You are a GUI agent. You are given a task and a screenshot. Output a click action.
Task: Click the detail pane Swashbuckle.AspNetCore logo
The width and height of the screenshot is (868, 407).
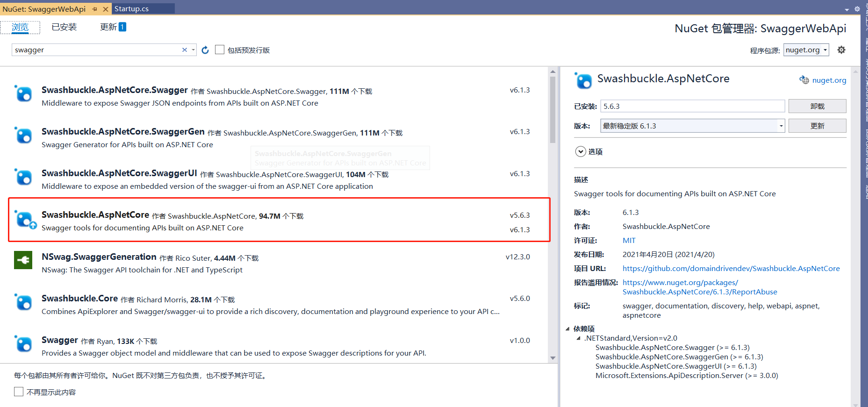pyautogui.click(x=583, y=81)
